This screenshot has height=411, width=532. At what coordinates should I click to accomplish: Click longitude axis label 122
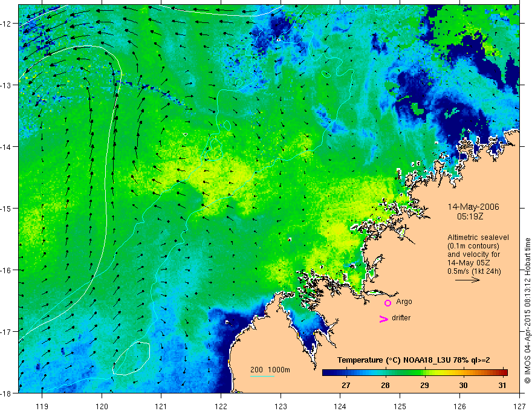coord(221,407)
